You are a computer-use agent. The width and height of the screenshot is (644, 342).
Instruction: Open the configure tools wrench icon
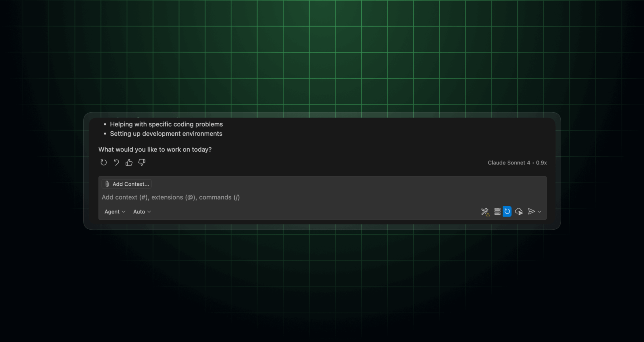(484, 211)
